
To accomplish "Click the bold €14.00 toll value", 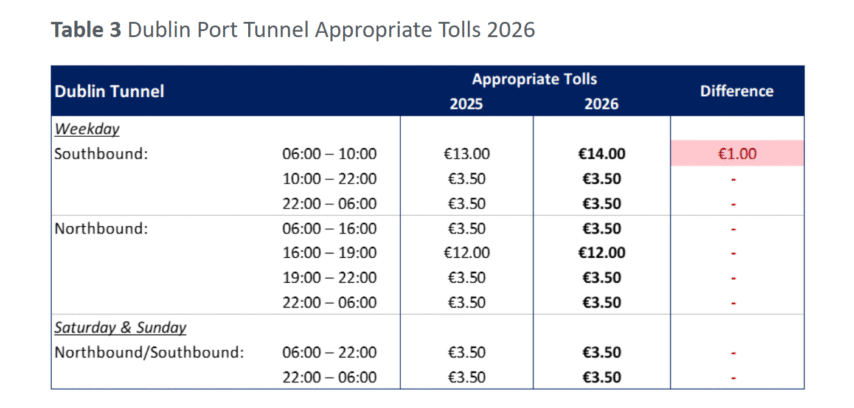I will tap(602, 154).
